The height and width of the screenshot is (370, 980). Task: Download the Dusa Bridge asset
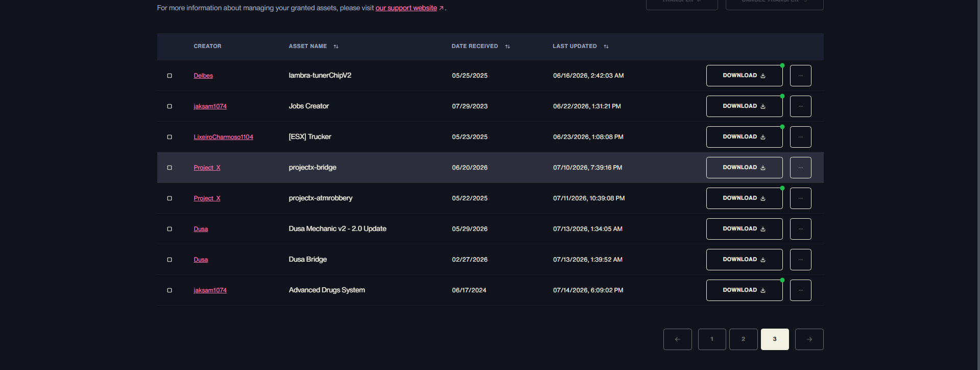(x=745, y=260)
